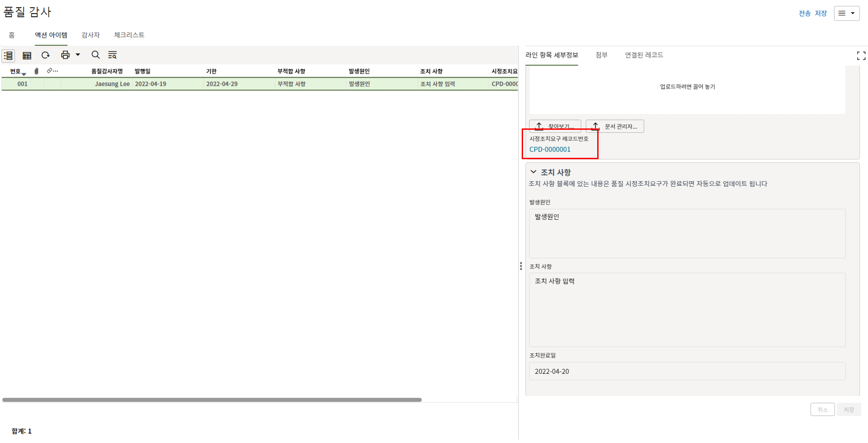Expand the detail panel to fullscreen
Screen dimensions: 868x443
(861, 56)
